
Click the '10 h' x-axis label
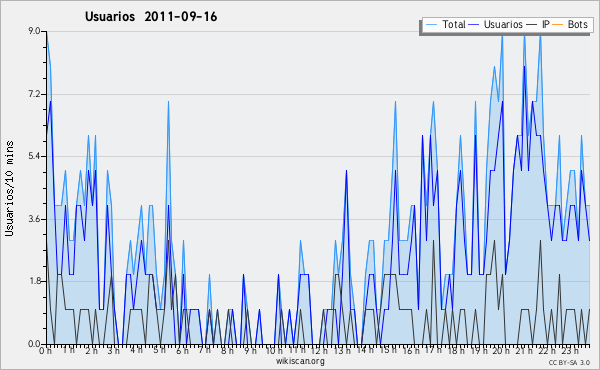coord(274,350)
